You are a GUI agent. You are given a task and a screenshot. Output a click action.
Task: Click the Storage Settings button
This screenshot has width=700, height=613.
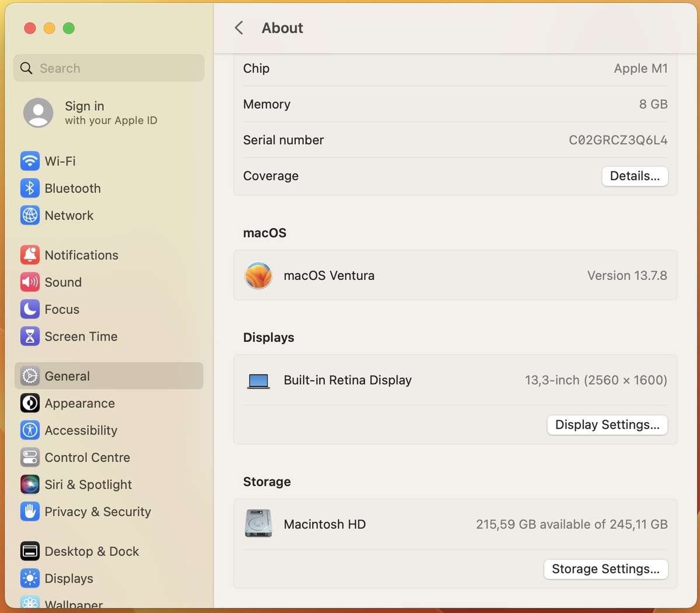coord(605,569)
